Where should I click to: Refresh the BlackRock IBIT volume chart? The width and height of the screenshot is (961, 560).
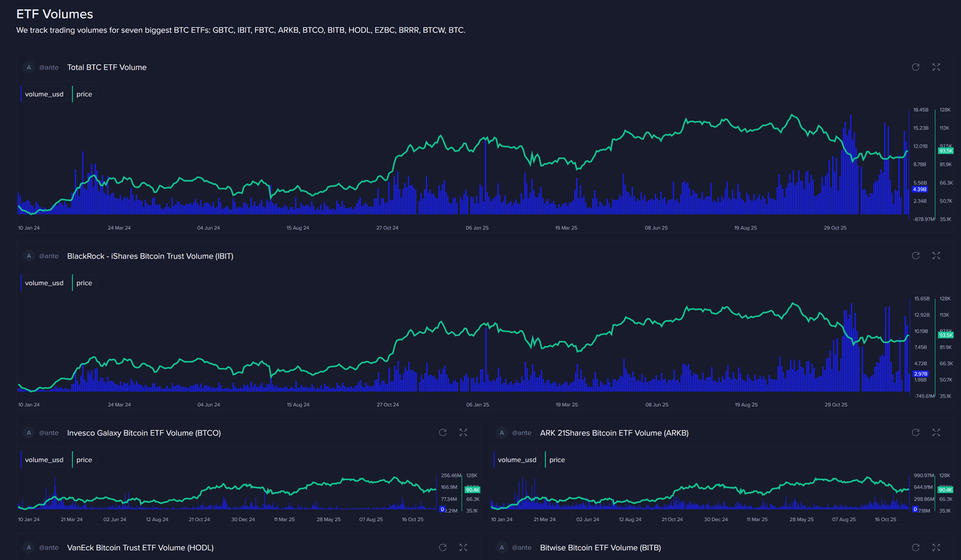coord(915,256)
